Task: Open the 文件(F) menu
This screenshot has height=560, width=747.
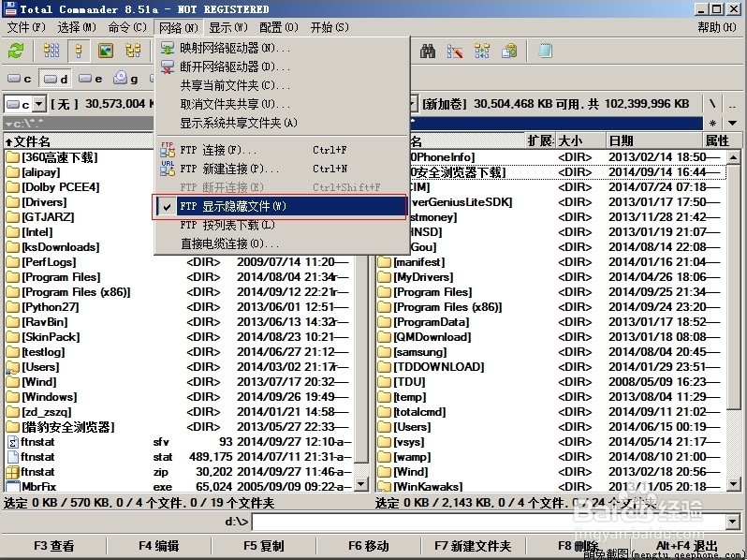Action: 26,27
